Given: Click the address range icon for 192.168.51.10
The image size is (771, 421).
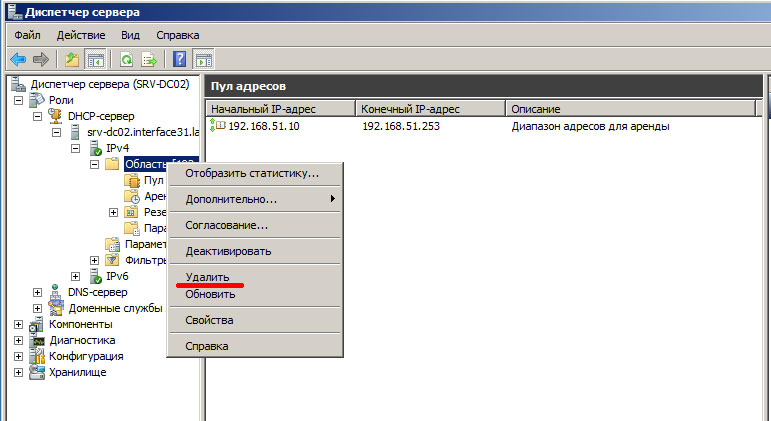Looking at the screenshot, I should pyautogui.click(x=217, y=125).
